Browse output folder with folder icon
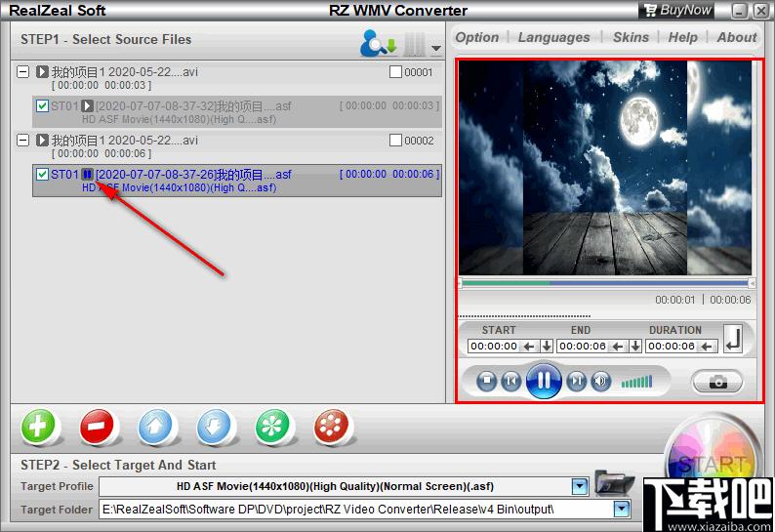 [x=614, y=483]
